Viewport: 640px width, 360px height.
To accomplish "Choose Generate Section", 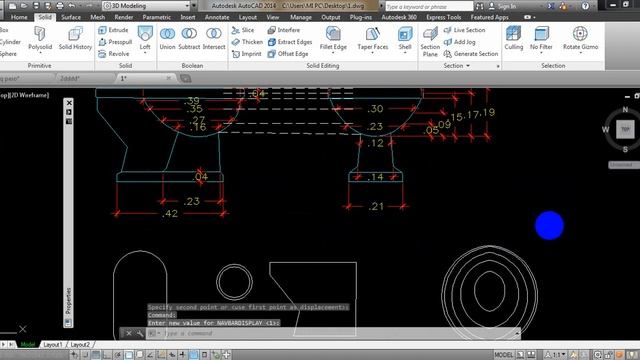I will click(471, 53).
